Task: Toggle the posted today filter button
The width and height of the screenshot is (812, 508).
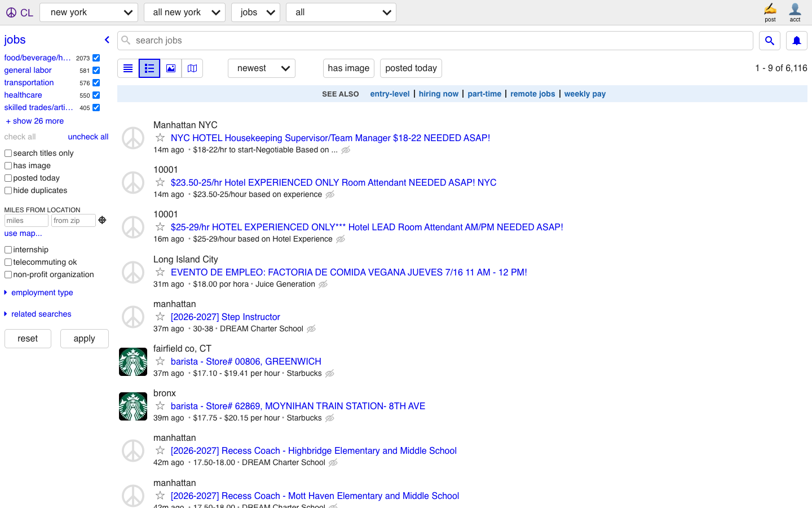Action: tap(411, 68)
